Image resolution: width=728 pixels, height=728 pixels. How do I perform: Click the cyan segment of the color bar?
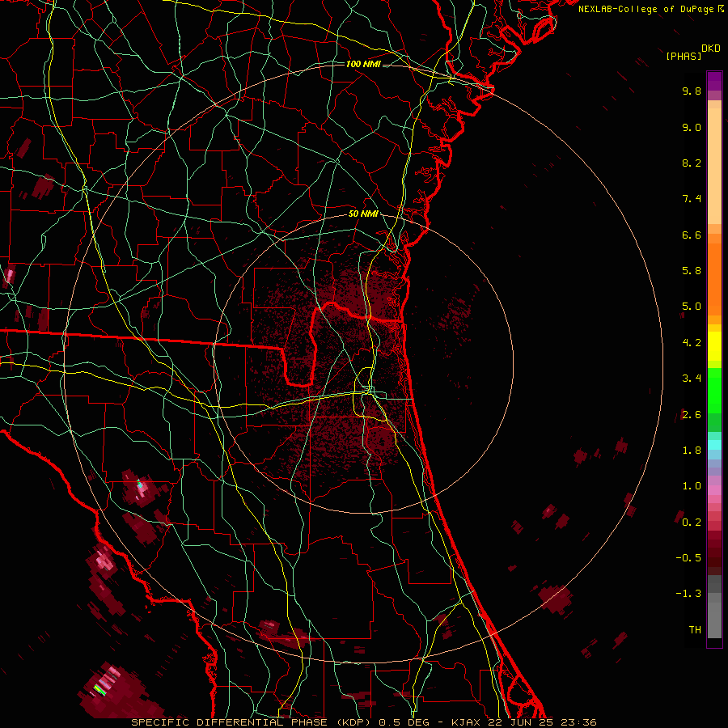714,445
